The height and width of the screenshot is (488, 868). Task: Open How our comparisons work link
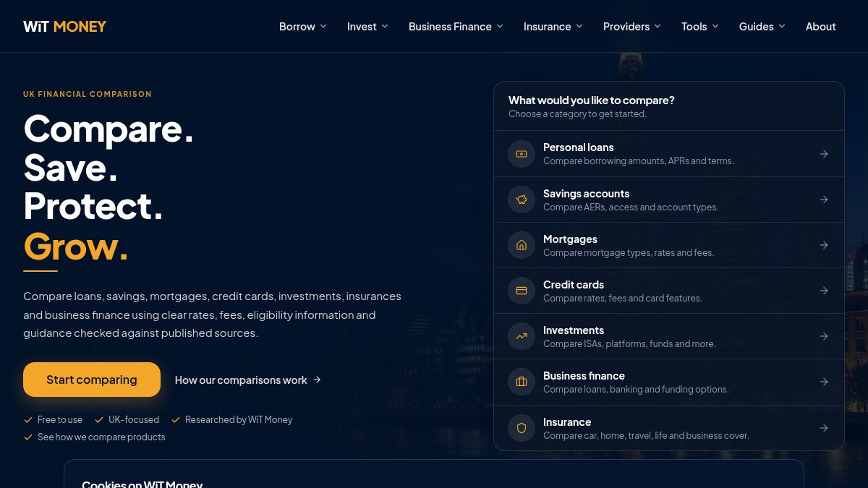(248, 380)
